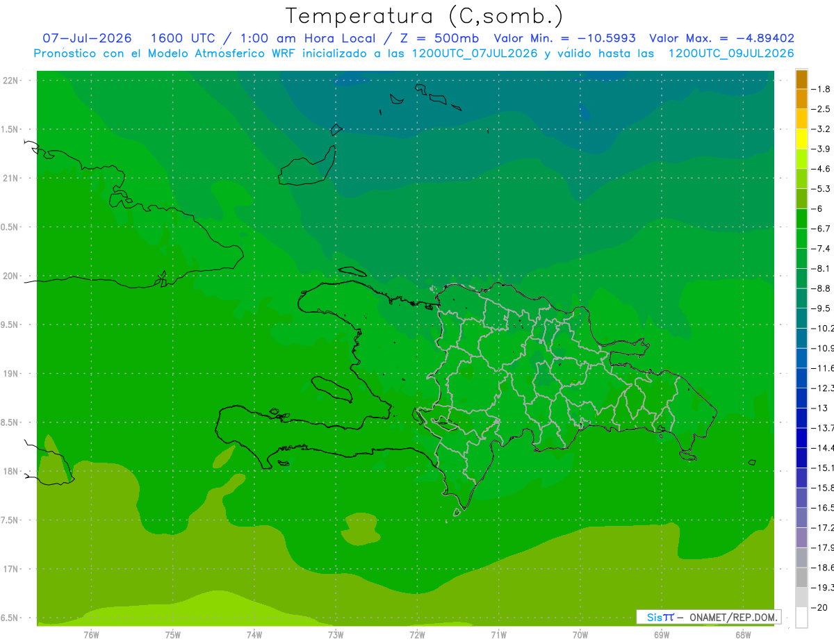Pick the orange swatch between -1.8 and -2.5
This screenshot has height=644, width=834.
coord(801,99)
